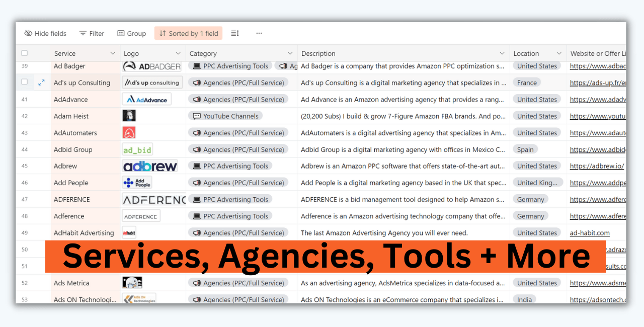Open the ad-habit.com link
This screenshot has width=644, height=327.
point(590,233)
